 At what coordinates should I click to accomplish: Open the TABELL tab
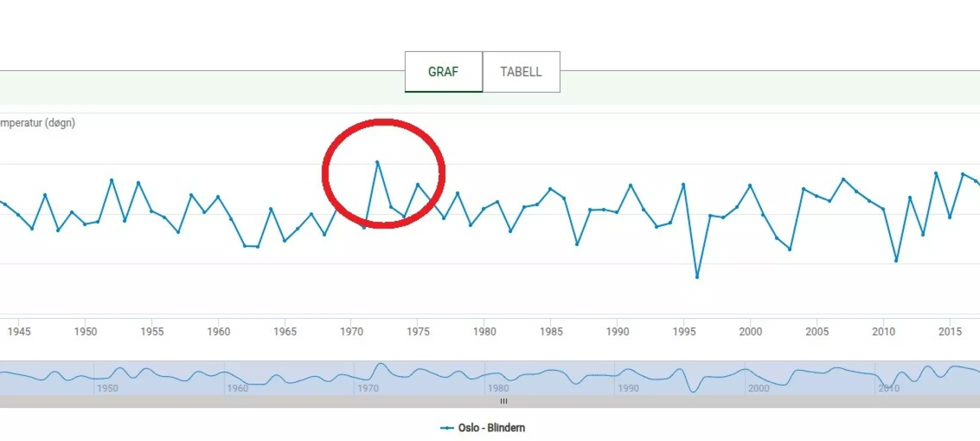coord(521,71)
